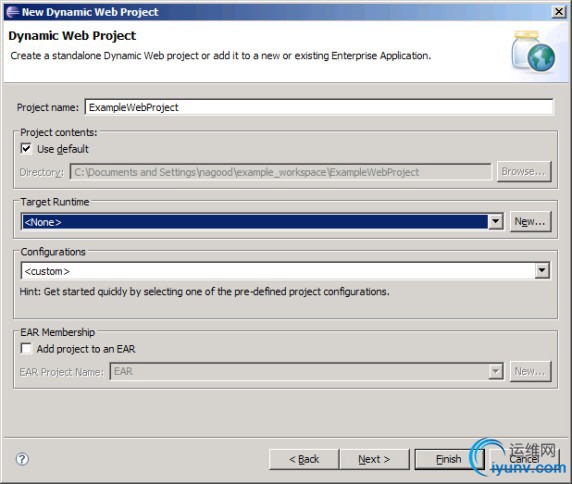Click the Finish button
Screen dimensions: 572x484
coord(449,459)
